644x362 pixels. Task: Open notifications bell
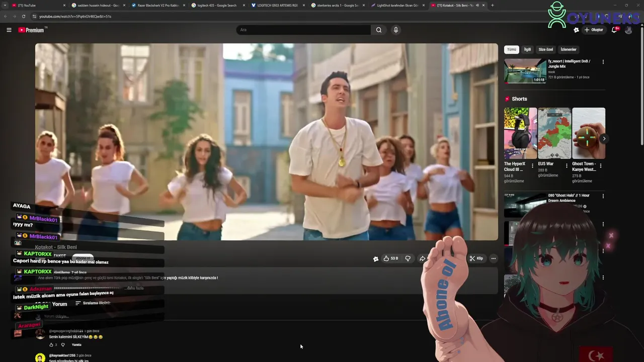tap(614, 30)
